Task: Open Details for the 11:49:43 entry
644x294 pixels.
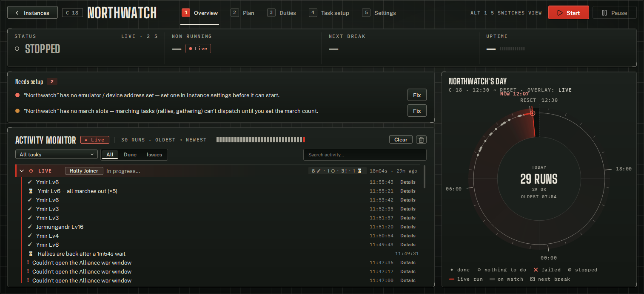Action: (x=407, y=245)
